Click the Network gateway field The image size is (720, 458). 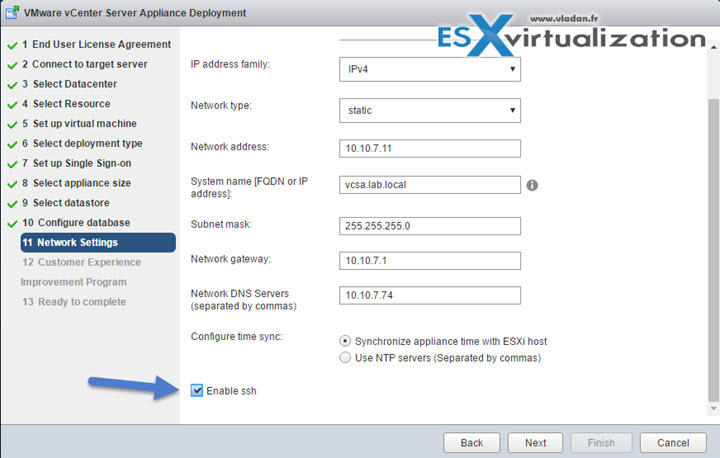(430, 260)
